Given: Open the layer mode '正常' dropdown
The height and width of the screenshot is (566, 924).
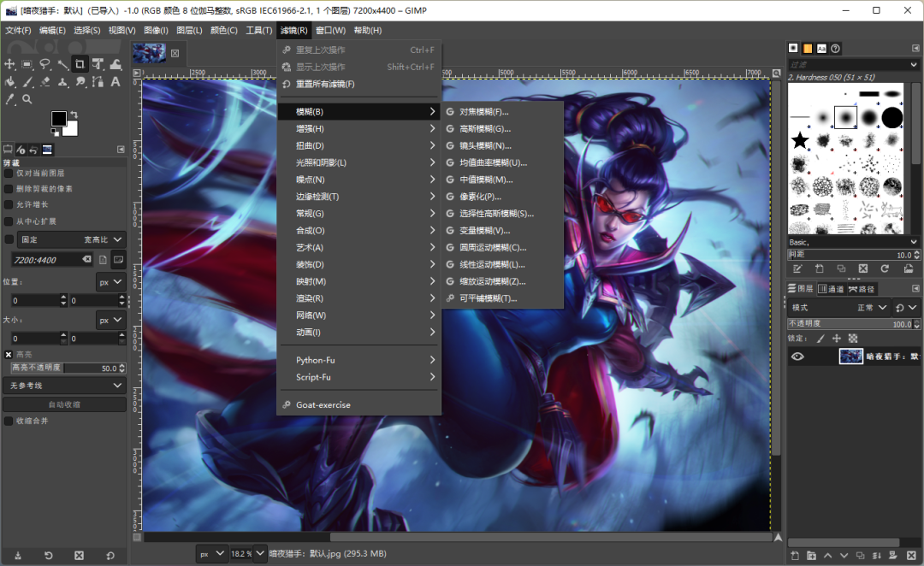Looking at the screenshot, I should coord(872,308).
